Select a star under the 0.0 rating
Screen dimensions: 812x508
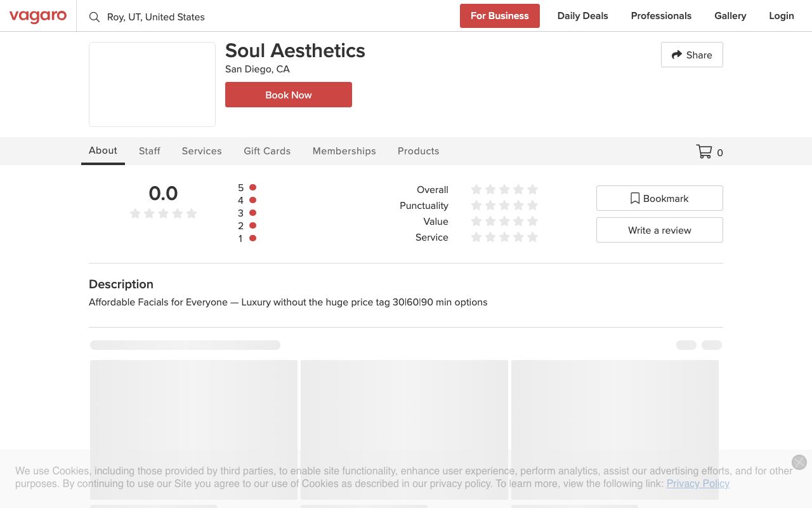point(163,213)
